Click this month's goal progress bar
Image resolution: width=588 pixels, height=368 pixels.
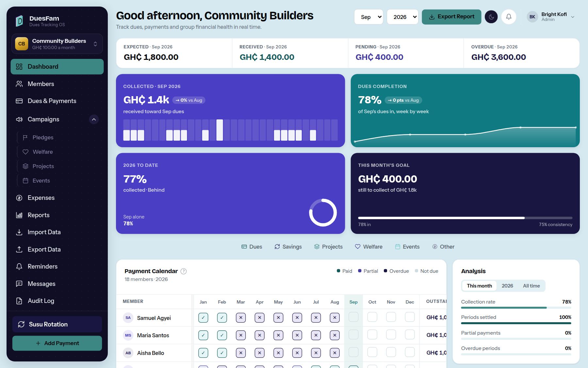pyautogui.click(x=465, y=218)
